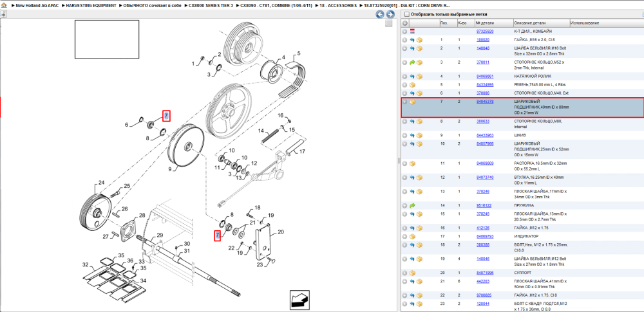Open part number link 84045378

pyautogui.click(x=485, y=102)
